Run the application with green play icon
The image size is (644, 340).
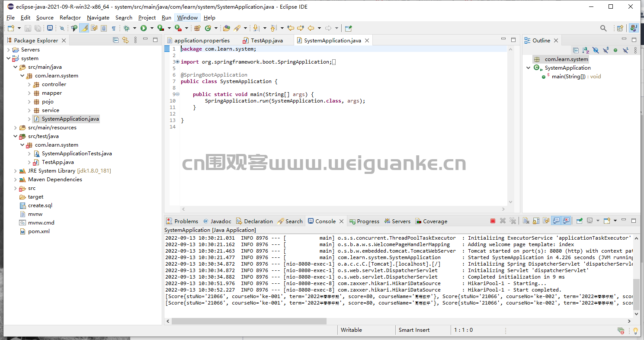pos(143,28)
